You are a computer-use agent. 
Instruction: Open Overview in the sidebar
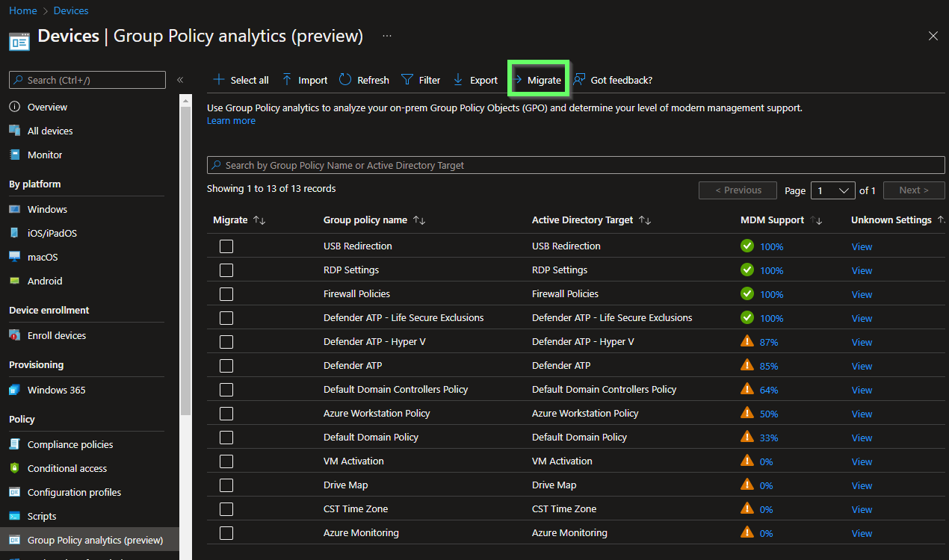pos(47,107)
